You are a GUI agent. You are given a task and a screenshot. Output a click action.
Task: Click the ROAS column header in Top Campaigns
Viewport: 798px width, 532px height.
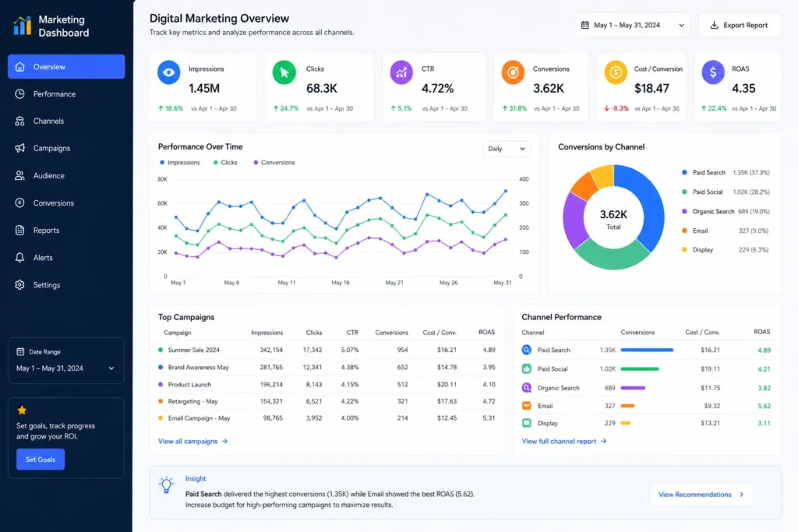pos(486,332)
